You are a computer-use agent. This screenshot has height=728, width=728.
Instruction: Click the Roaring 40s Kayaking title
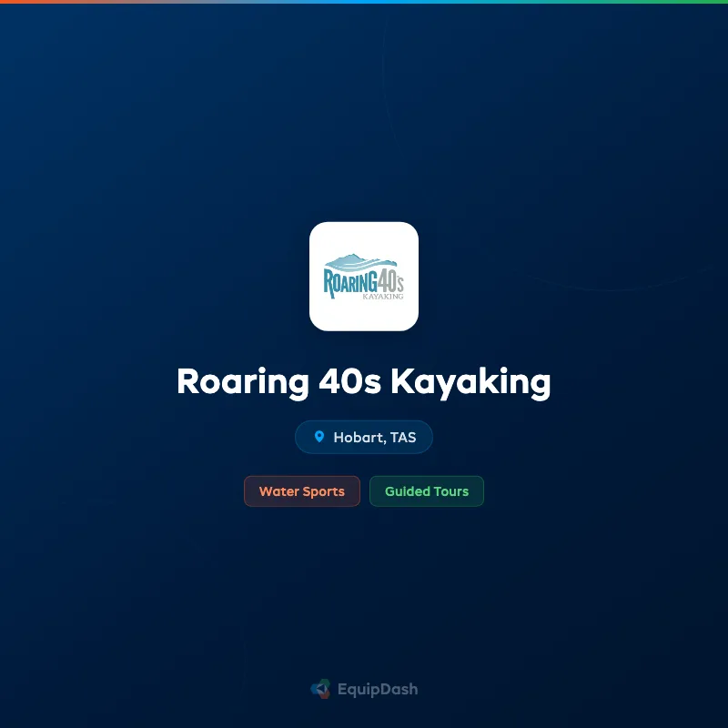pyautogui.click(x=364, y=382)
